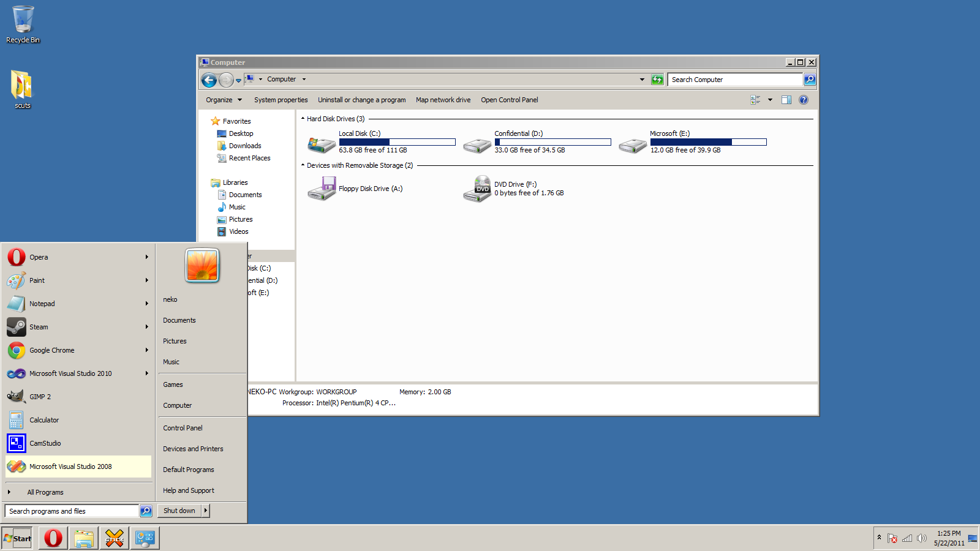This screenshot has height=551, width=980.
Task: Toggle the preview pane icon
Action: pyautogui.click(x=786, y=100)
